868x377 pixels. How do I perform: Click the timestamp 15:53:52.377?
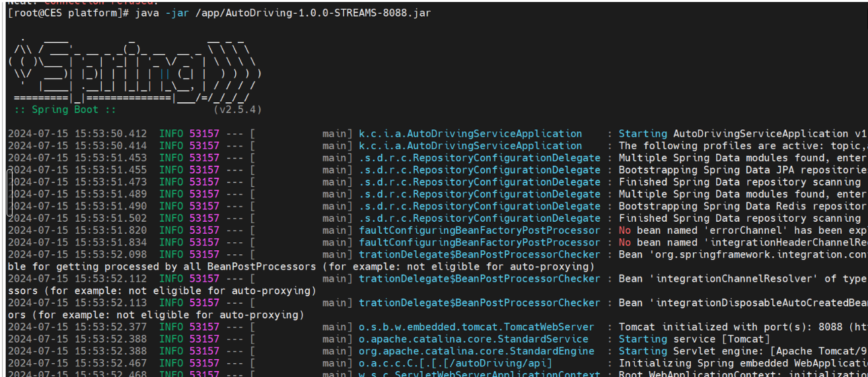[x=111, y=327]
